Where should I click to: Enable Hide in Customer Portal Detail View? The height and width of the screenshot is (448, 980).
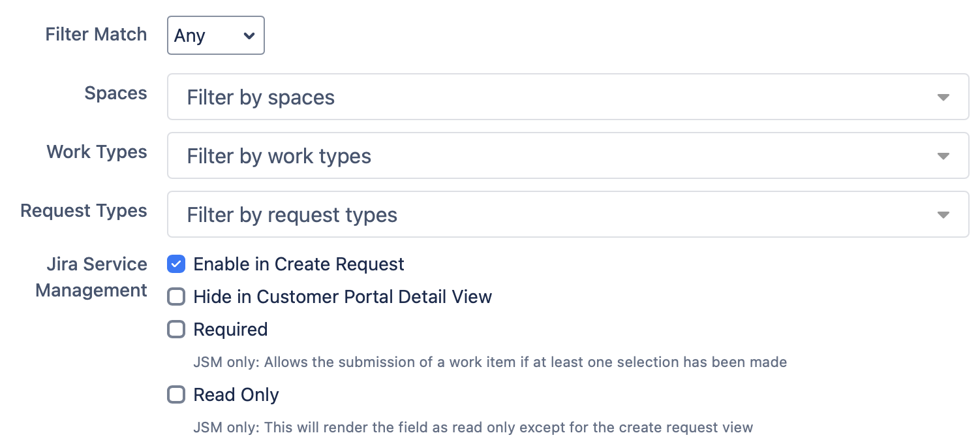tap(176, 296)
